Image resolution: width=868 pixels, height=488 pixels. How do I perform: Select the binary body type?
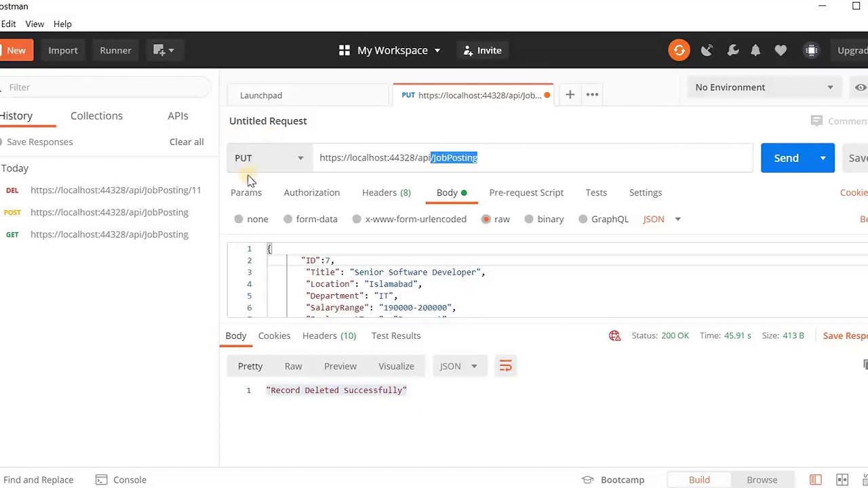545,219
